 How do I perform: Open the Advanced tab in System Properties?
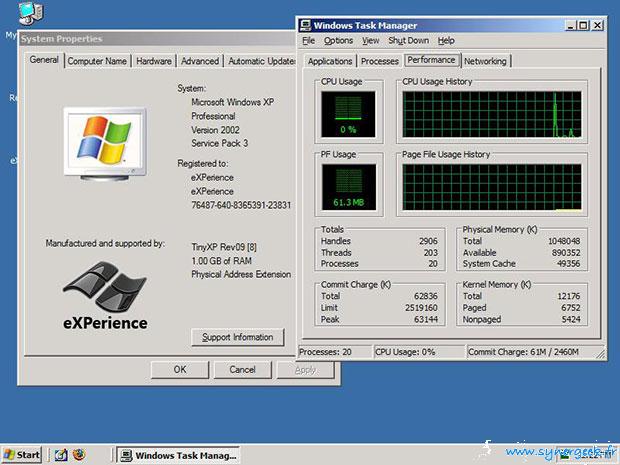tap(200, 61)
